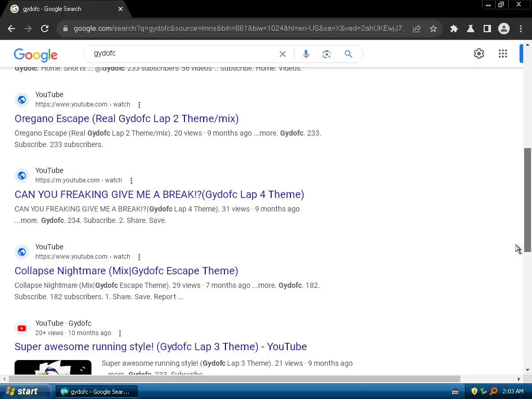Close the gydofc browser tab
The image size is (532, 399).
coord(121,9)
